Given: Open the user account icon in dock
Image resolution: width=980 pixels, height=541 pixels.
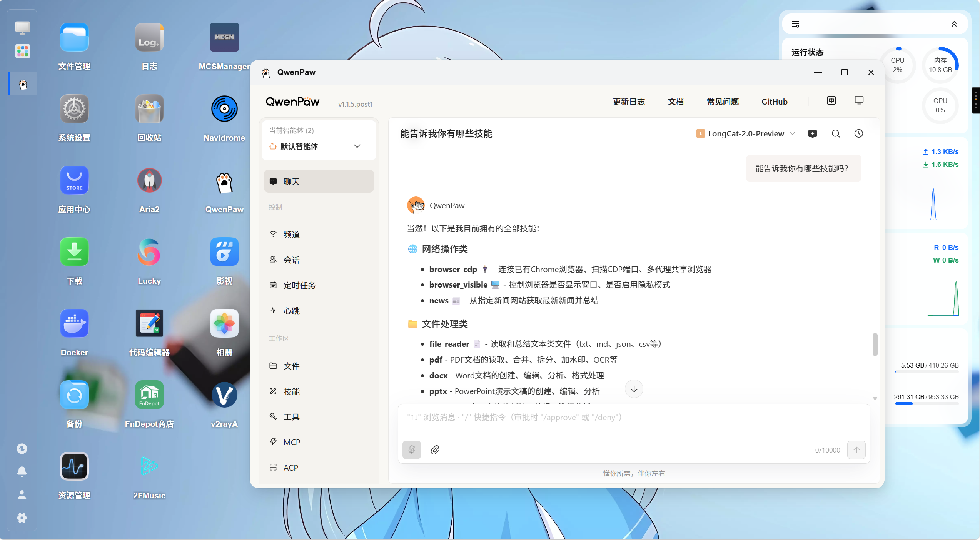Looking at the screenshot, I should pyautogui.click(x=22, y=495).
